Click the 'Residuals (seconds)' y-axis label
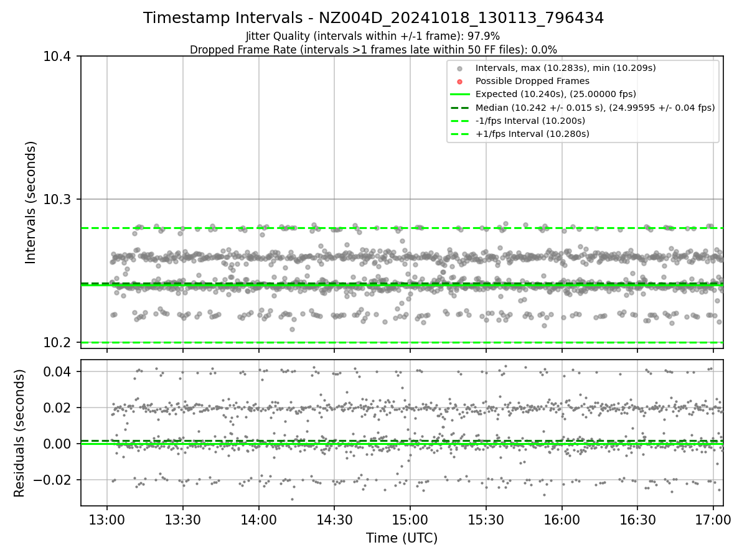747x560 pixels. (x=19, y=432)
